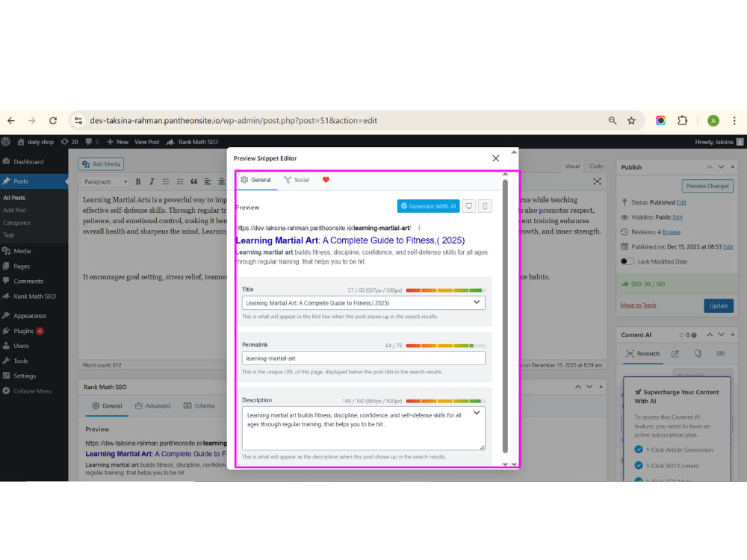Bookmark this page with the star icon
This screenshot has height=560, width=747.
631,120
